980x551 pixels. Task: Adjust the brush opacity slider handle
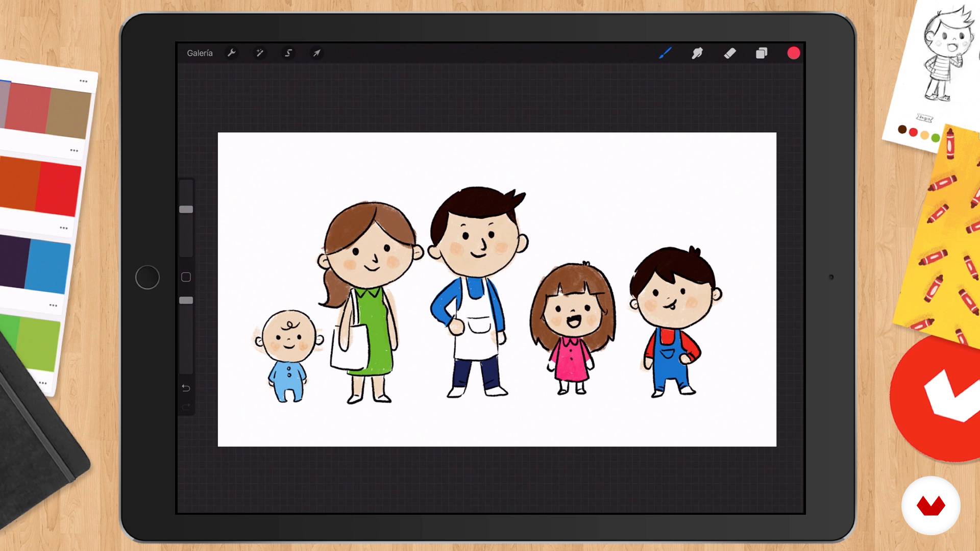[186, 300]
